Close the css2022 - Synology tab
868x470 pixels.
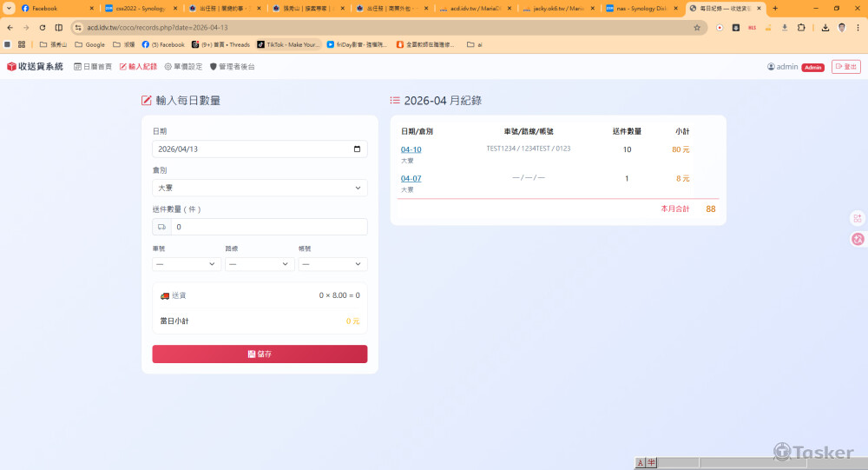pyautogui.click(x=175, y=9)
